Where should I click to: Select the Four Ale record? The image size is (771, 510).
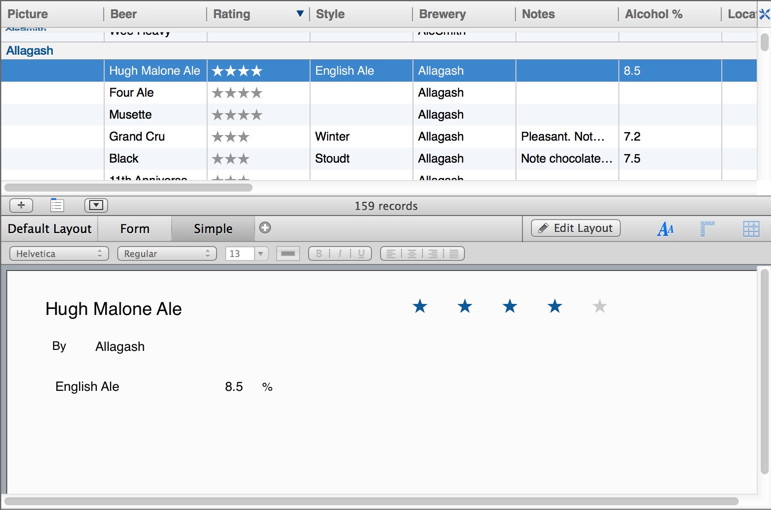[379, 92]
